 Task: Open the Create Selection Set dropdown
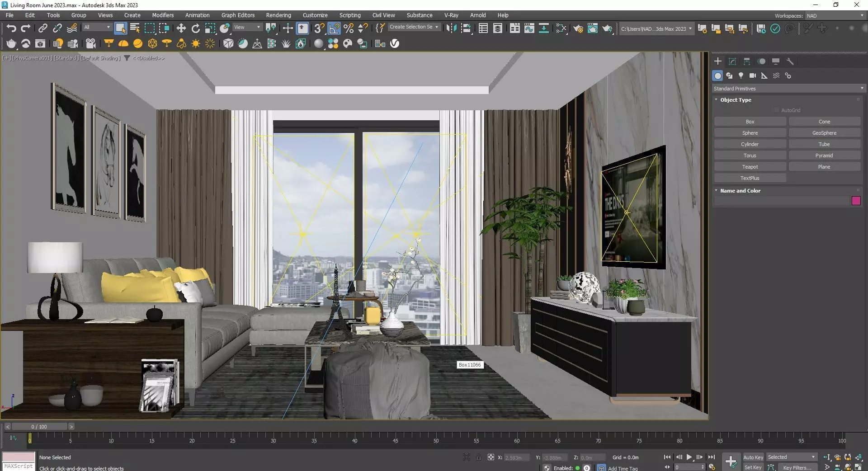[414, 27]
